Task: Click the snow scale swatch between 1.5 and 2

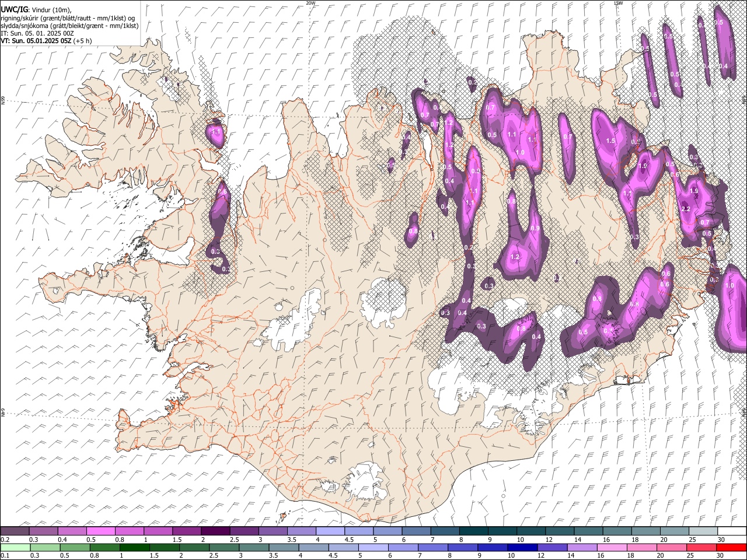Action: point(187,531)
